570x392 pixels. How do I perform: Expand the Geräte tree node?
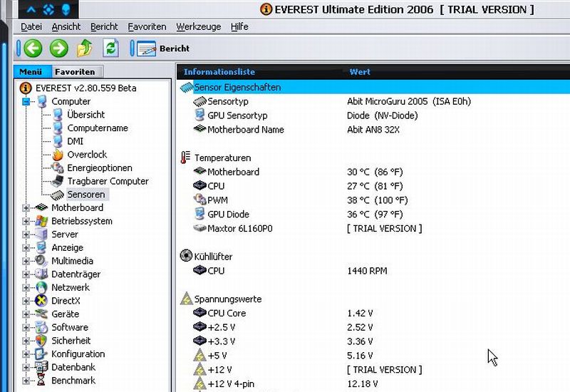click(x=26, y=314)
